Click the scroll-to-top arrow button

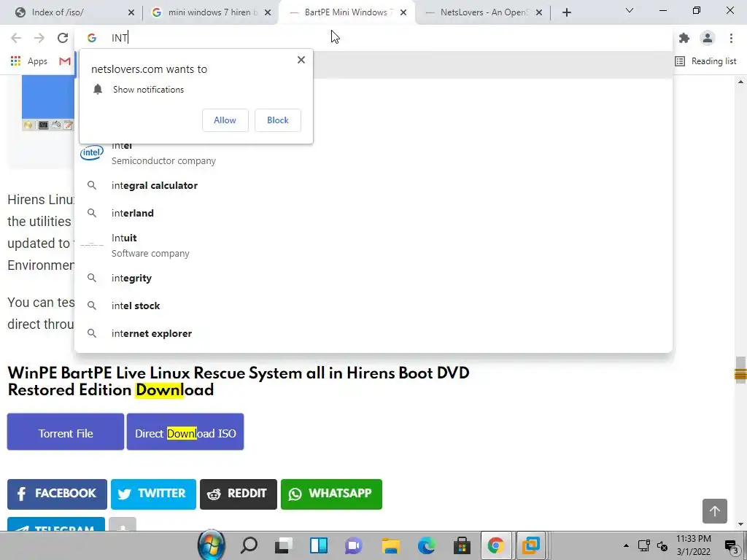pyautogui.click(x=715, y=511)
